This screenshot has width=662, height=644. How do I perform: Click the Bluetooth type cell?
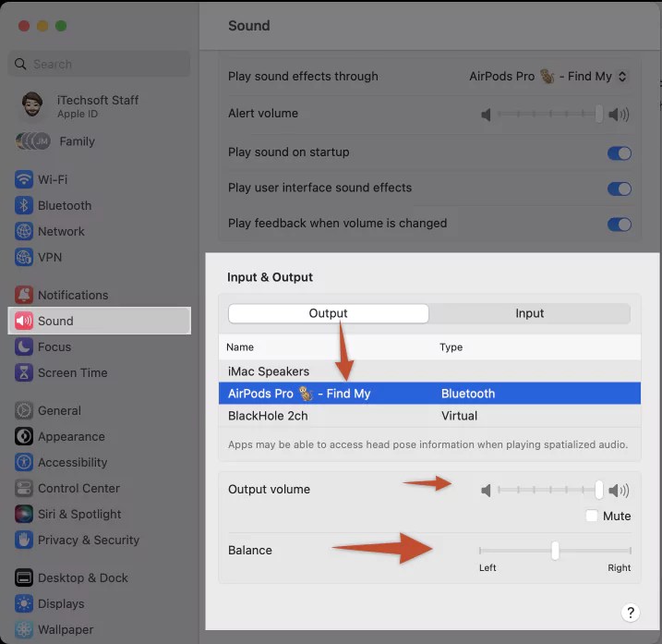[468, 394]
